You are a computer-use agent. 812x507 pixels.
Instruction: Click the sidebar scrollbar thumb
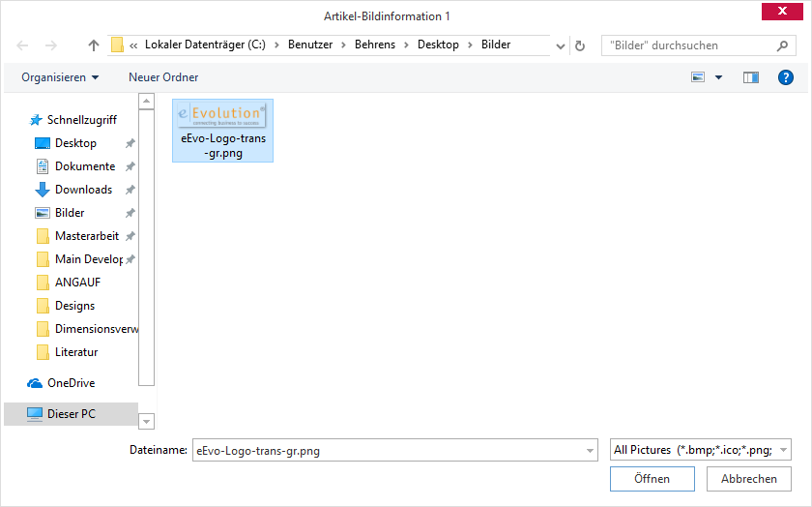tap(147, 248)
